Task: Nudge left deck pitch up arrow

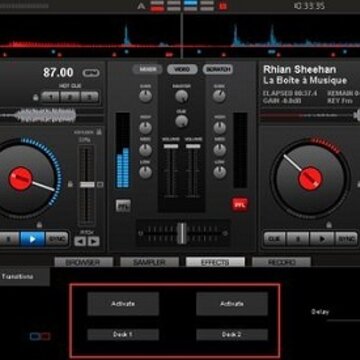Action: point(94,241)
